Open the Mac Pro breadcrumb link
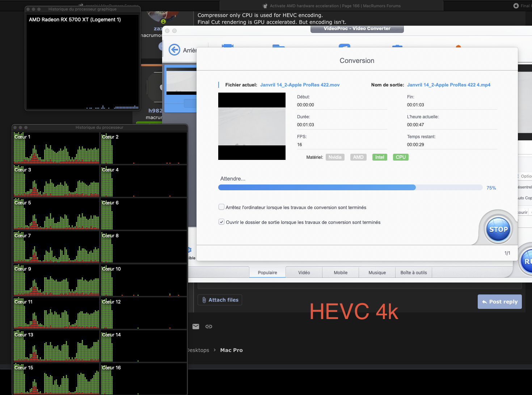 coord(232,350)
